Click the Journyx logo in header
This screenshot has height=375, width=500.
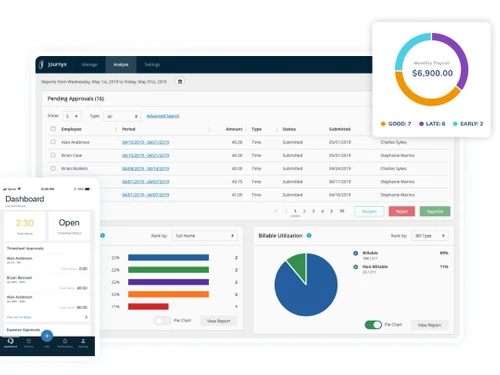tap(53, 64)
